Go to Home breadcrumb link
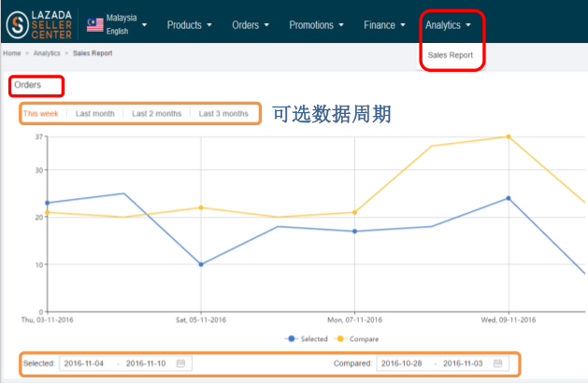 pos(12,54)
